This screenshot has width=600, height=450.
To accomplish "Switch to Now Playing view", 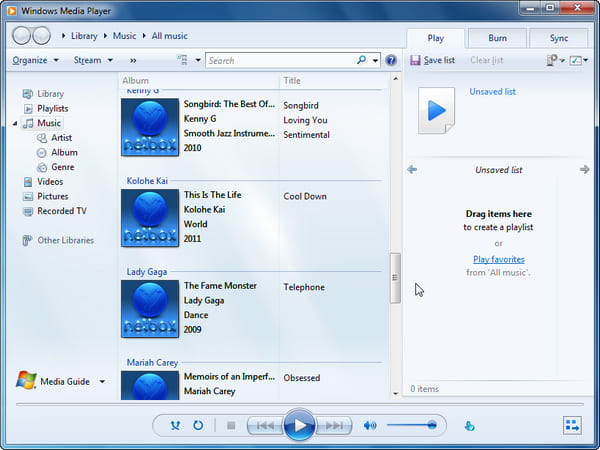I will pyautogui.click(x=572, y=425).
